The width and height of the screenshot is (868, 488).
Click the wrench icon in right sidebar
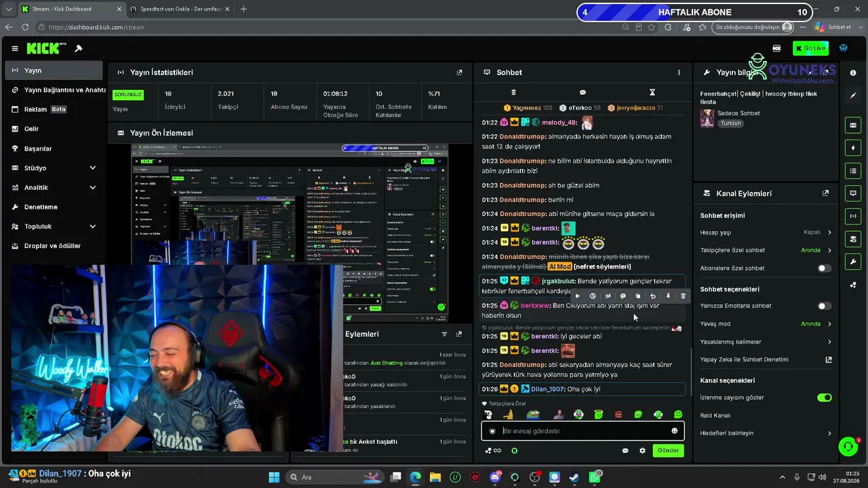click(x=853, y=262)
